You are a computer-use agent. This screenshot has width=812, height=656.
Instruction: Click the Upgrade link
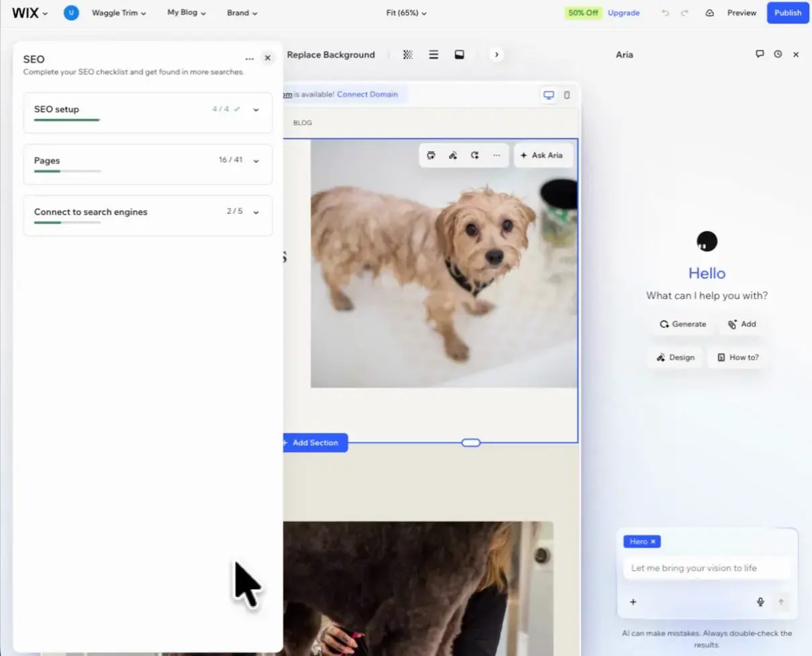[623, 13]
